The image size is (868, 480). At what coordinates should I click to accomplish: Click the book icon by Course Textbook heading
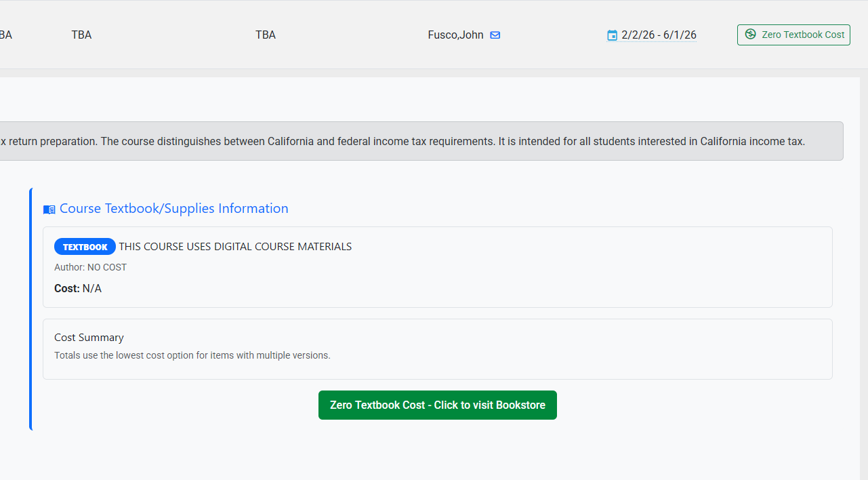(49, 209)
